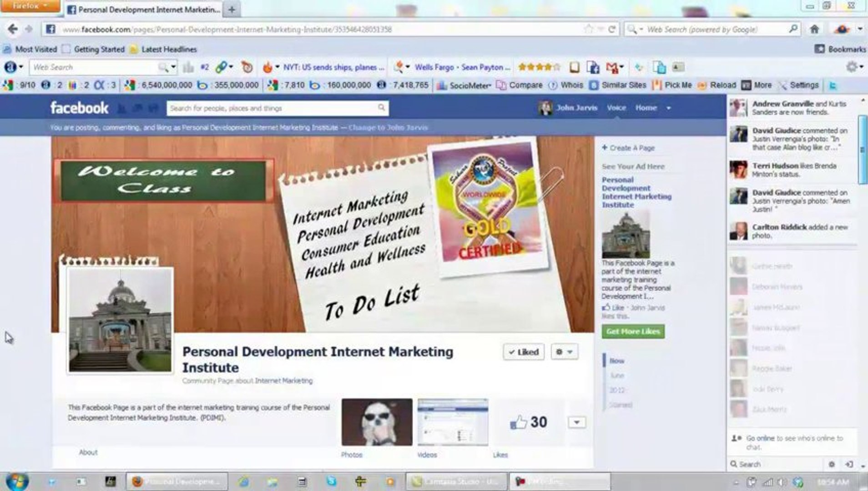Image resolution: width=868 pixels, height=491 pixels.
Task: Click the Get More Likes button
Action: pyautogui.click(x=632, y=331)
